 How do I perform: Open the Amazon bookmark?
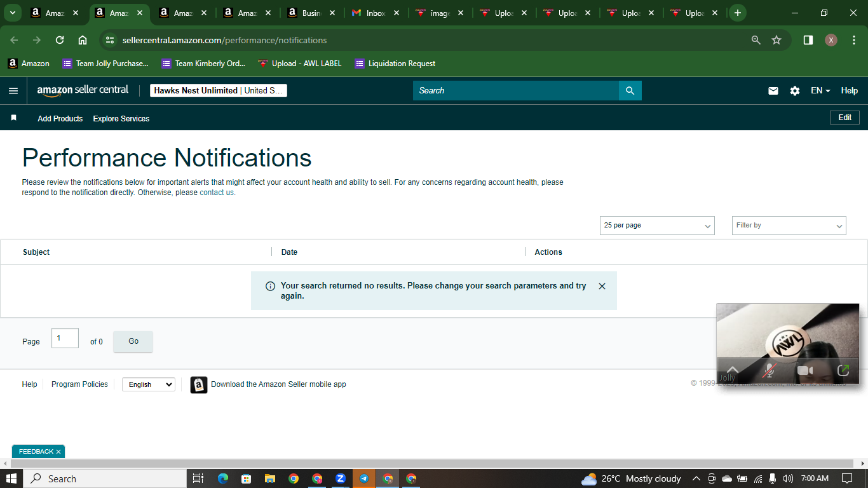(x=29, y=64)
